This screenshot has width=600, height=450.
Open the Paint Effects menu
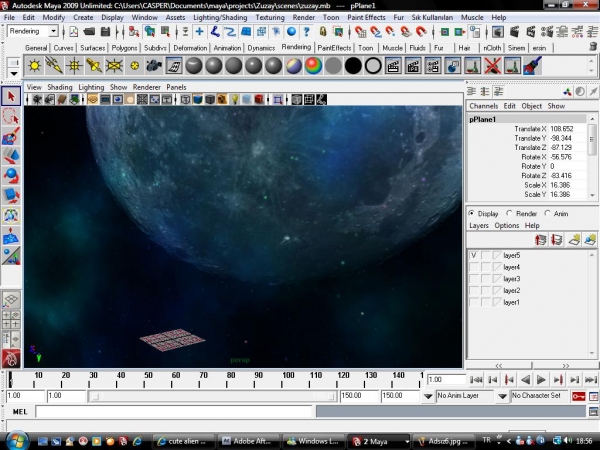coord(366,17)
